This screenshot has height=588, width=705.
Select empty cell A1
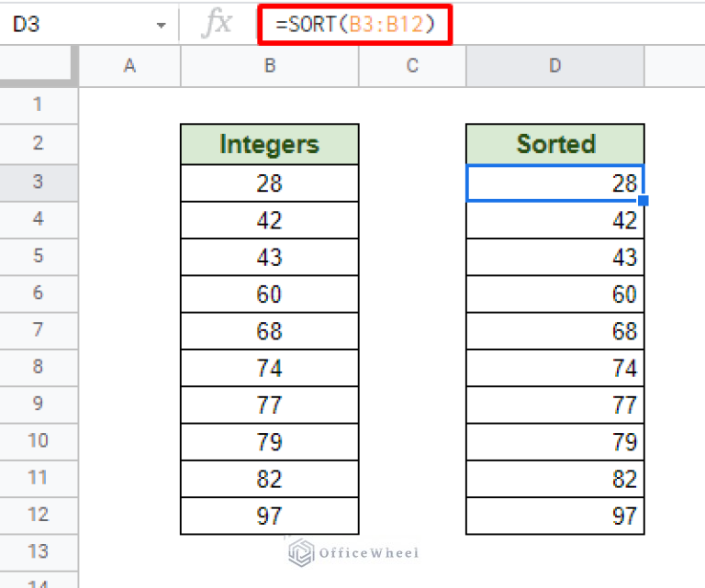[130, 106]
